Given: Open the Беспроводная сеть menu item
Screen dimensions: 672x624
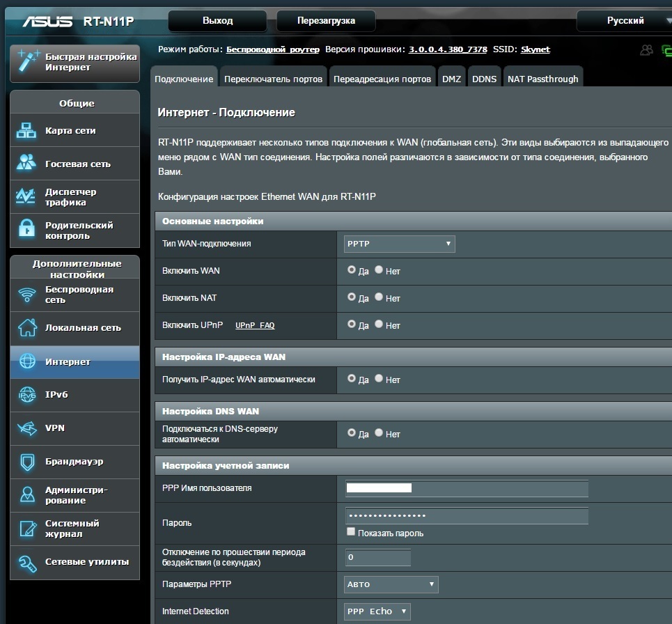Looking at the screenshot, I should point(75,295).
